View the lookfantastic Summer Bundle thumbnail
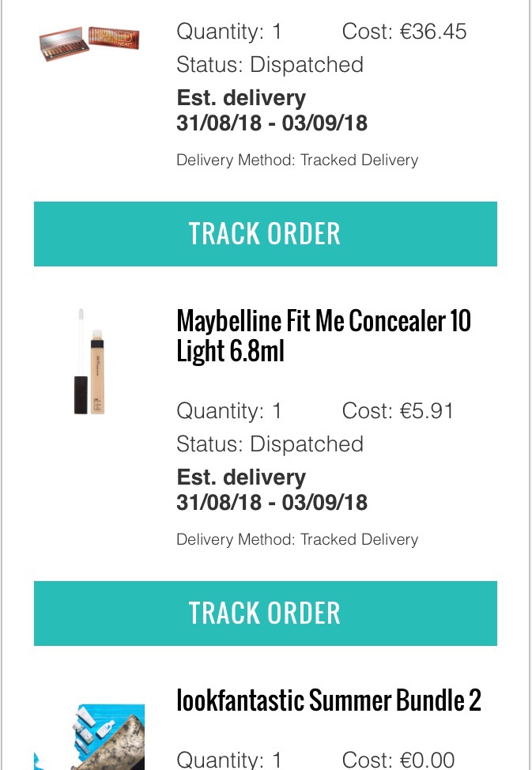The image size is (532, 770). 89,737
